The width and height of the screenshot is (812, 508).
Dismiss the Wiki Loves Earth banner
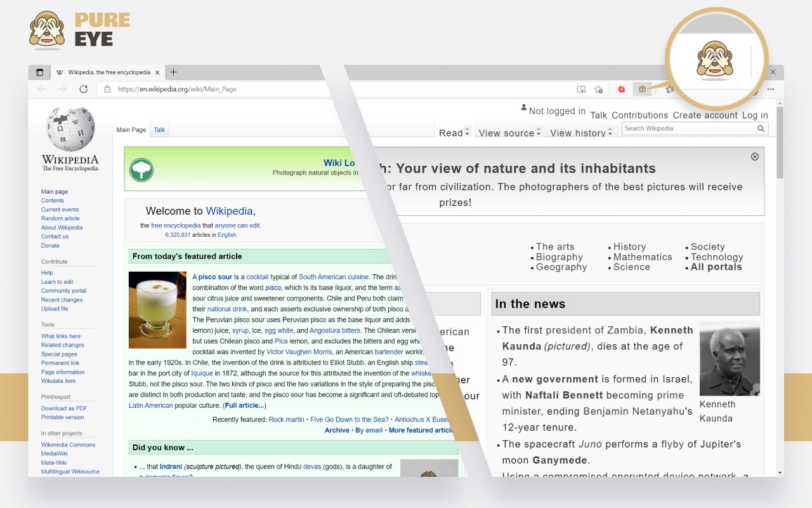(754, 156)
